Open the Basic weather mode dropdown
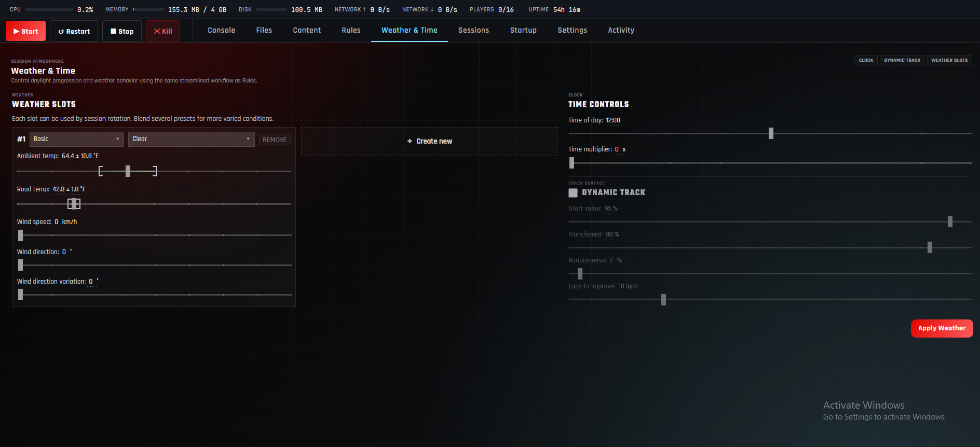Screen dimensions: 980x447 point(77,139)
